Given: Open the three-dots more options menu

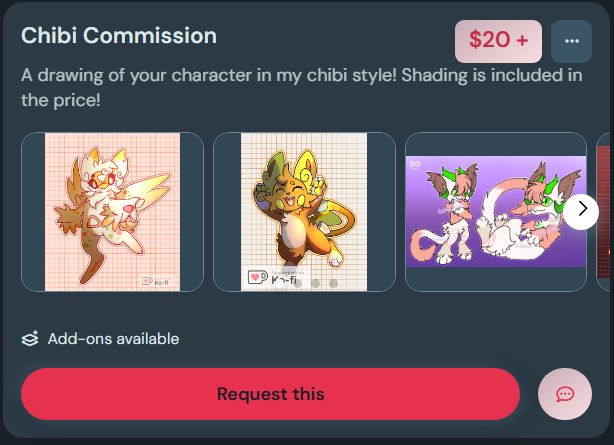Looking at the screenshot, I should click(x=571, y=42).
